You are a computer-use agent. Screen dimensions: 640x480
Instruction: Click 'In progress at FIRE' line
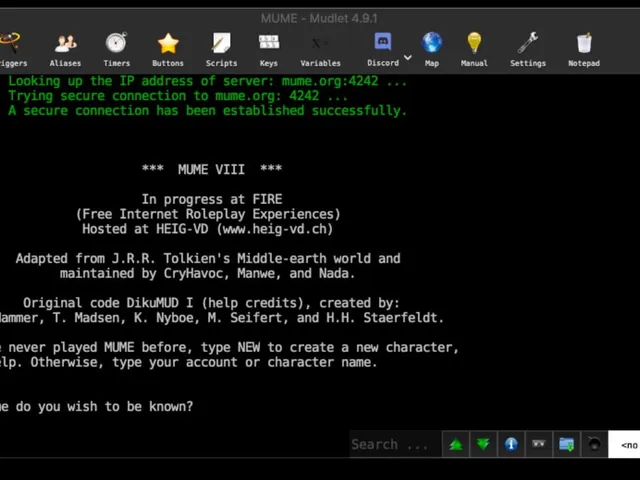click(212, 199)
